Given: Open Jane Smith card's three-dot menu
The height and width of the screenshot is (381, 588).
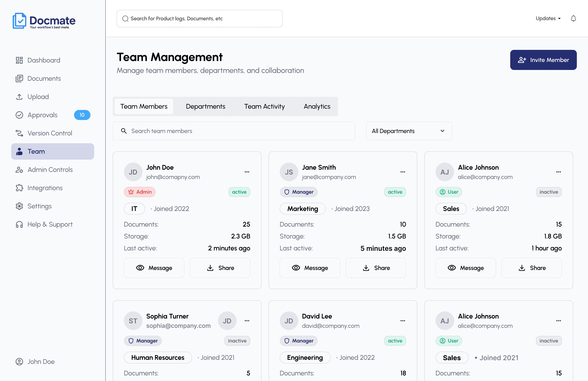Looking at the screenshot, I should 403,172.
